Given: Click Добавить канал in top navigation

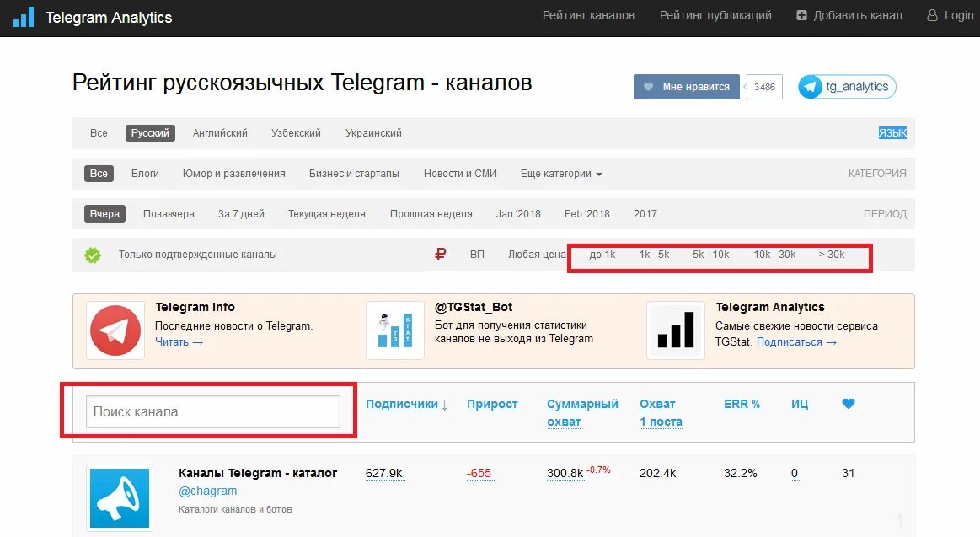Looking at the screenshot, I should (x=858, y=16).
